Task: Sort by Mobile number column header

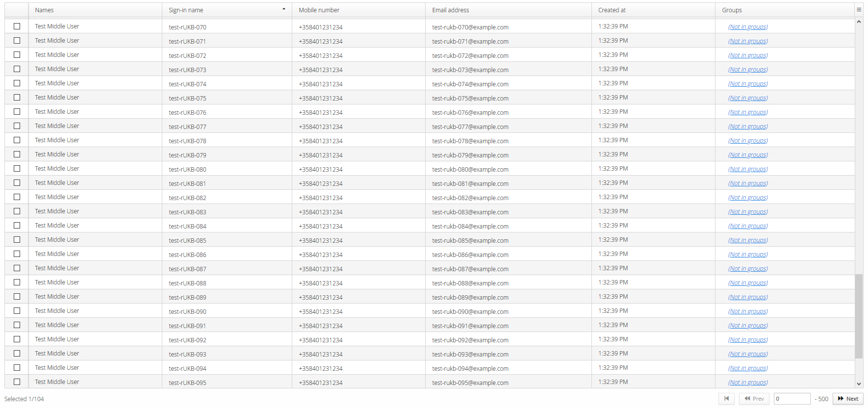Action: tap(319, 10)
